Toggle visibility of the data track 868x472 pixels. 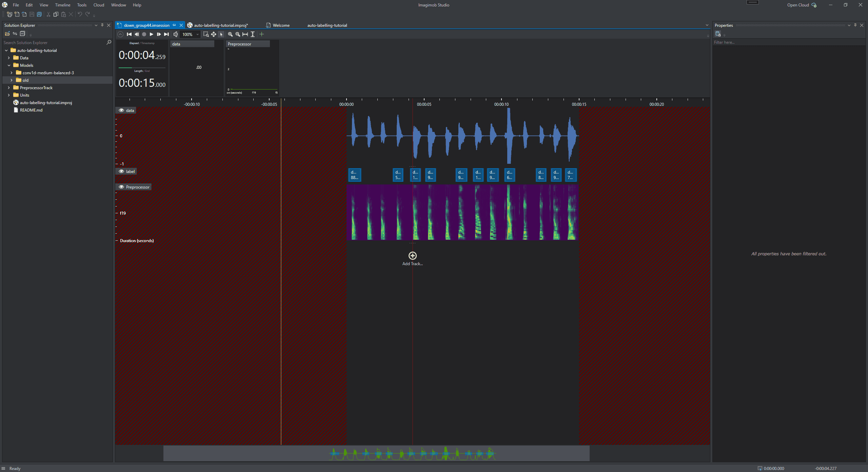pos(121,110)
